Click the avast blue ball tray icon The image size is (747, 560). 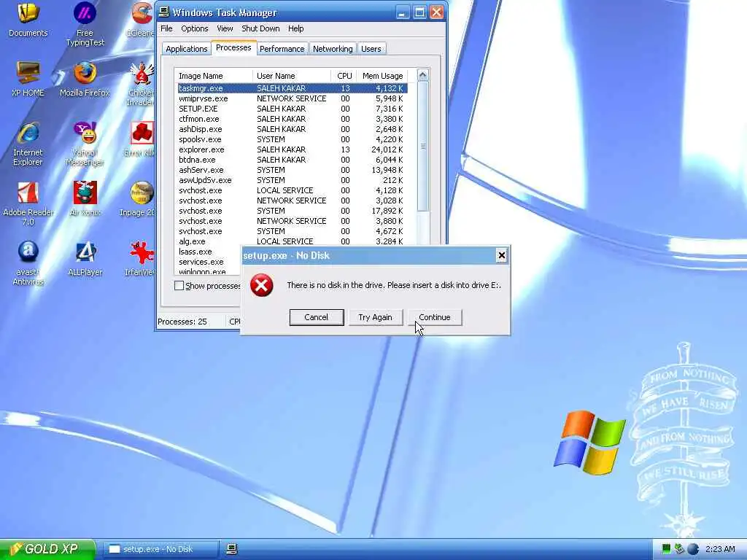pos(693,549)
